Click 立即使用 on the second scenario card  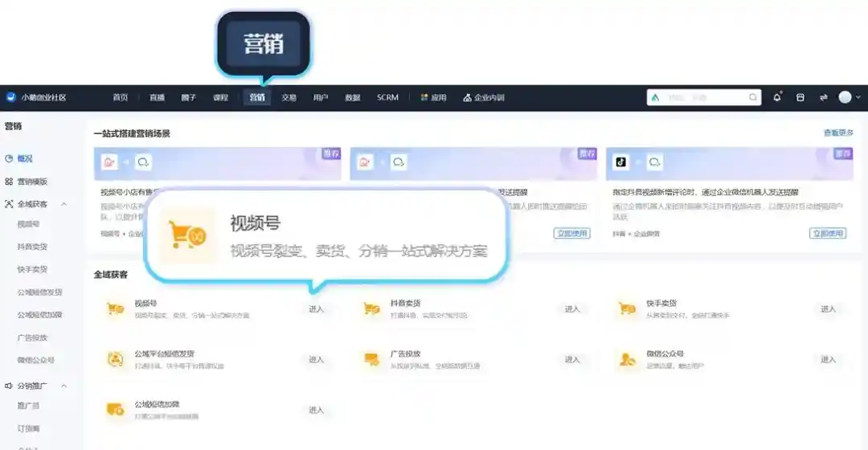[572, 233]
